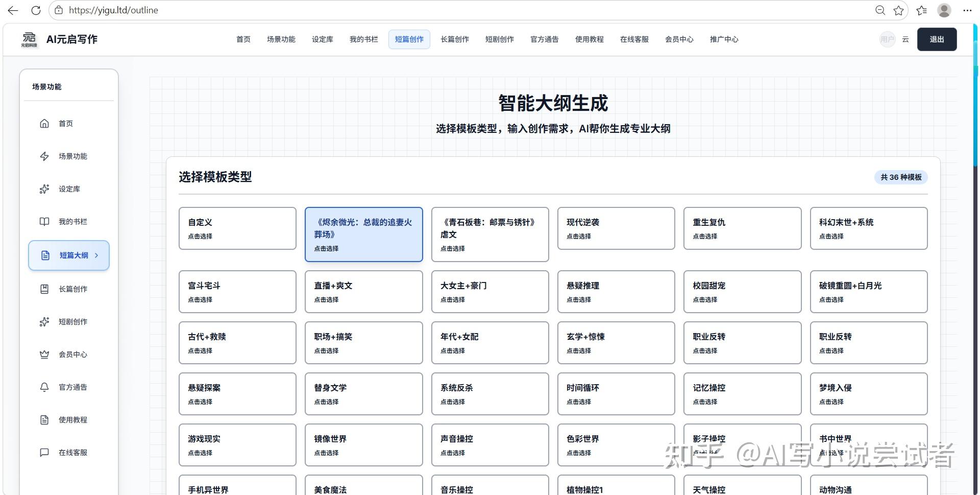Expand the chevron arrow on 短篇大纲
Image resolution: width=980 pixels, height=495 pixels.
tap(96, 255)
